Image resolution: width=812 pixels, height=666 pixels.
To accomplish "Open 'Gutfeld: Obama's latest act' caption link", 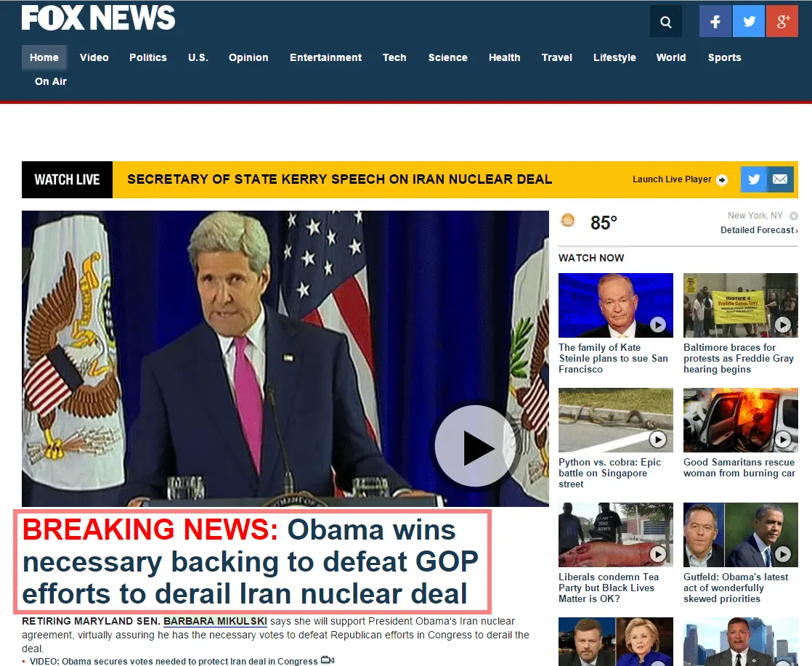I will coord(736,588).
